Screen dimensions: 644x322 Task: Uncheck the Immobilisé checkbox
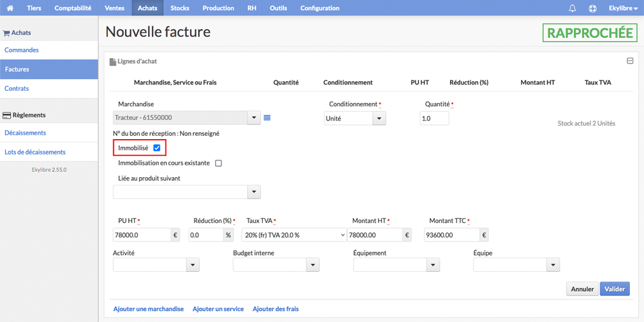[x=156, y=148]
